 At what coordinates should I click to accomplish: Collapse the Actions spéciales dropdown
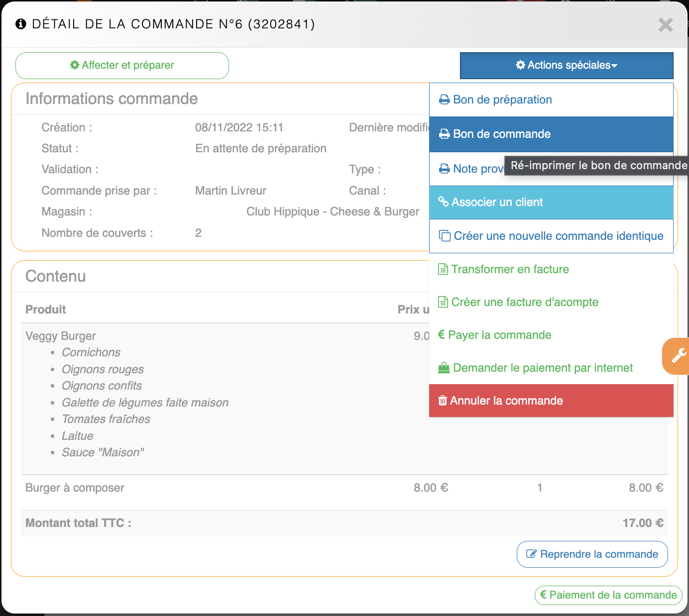[x=566, y=66]
